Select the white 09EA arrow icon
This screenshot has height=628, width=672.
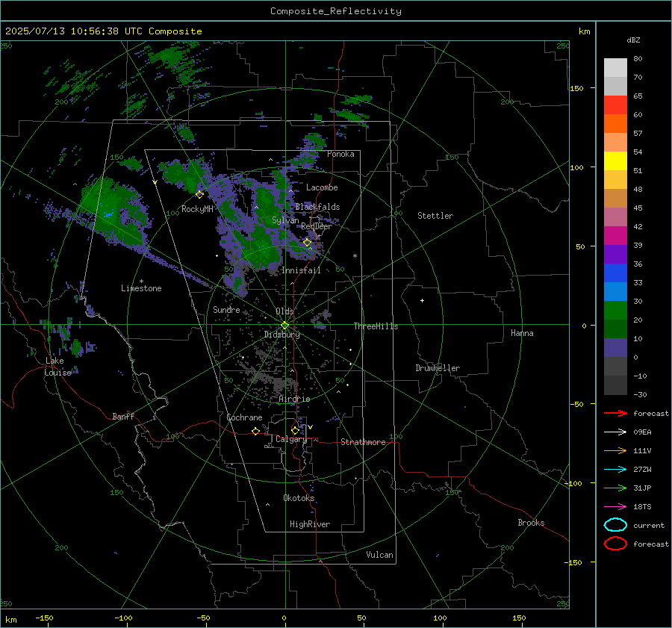point(615,432)
